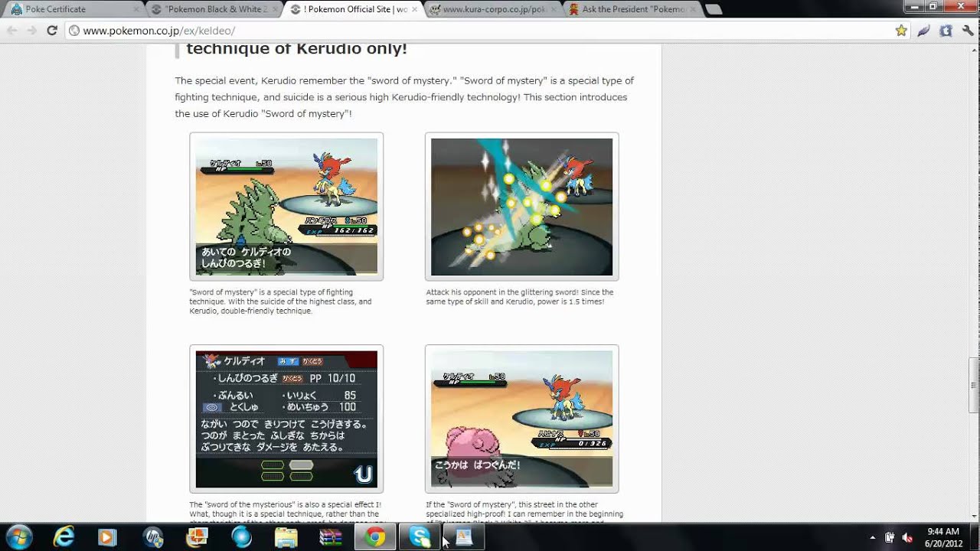The width and height of the screenshot is (980, 551).
Task: Click the page's vertical scrollbar thumb
Action: (x=973, y=386)
